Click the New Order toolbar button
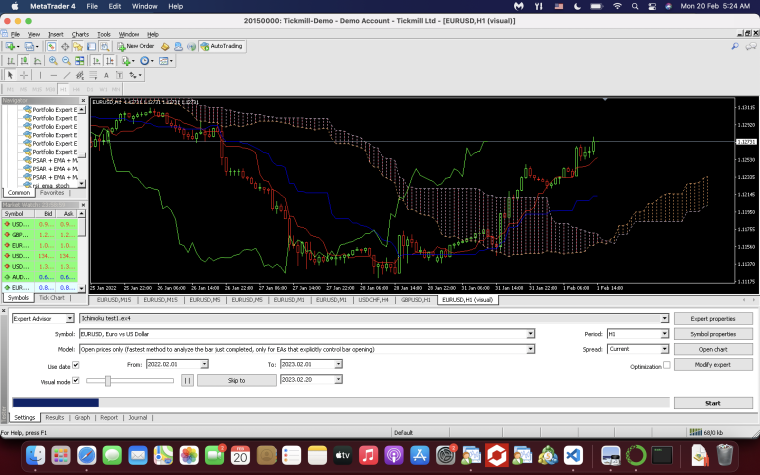This screenshot has width=760, height=475. pyautogui.click(x=136, y=46)
